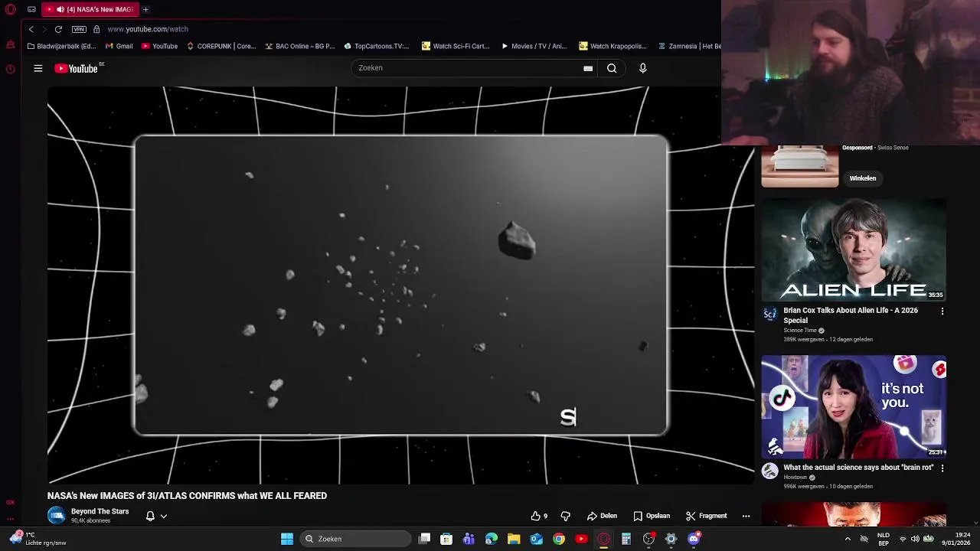Save the video with Opslaan
Viewport: 980px width, 551px height.
pos(652,516)
